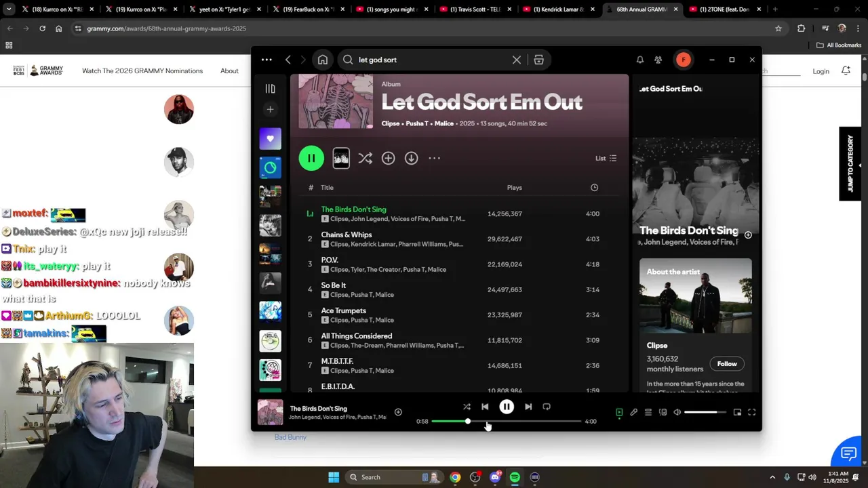Open the About menu on Grammy site
Screen dimensions: 868x488
tap(229, 70)
